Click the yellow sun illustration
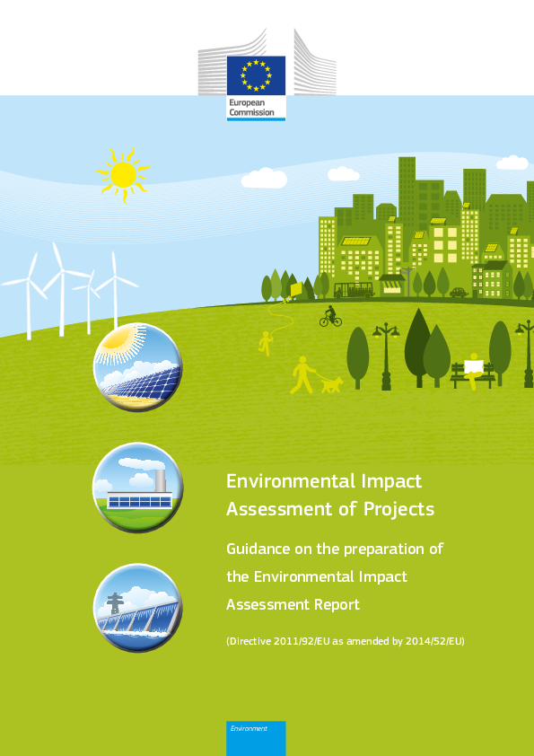Screen dimensions: 534x756 click(123, 174)
